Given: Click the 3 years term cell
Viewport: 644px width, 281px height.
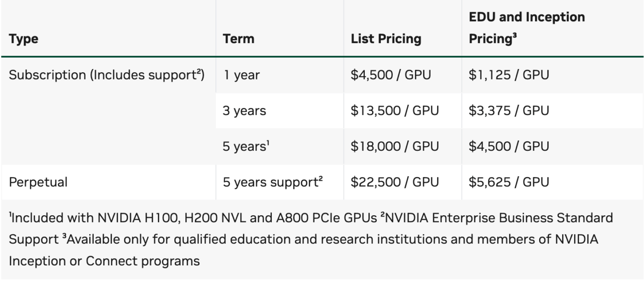Looking at the screenshot, I should click(x=244, y=111).
